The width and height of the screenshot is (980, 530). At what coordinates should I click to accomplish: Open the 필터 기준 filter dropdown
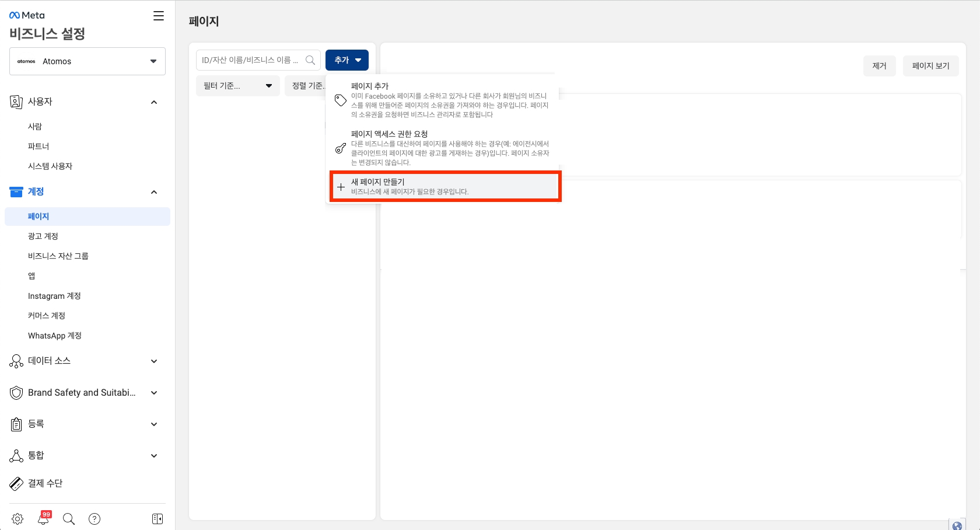tap(238, 86)
